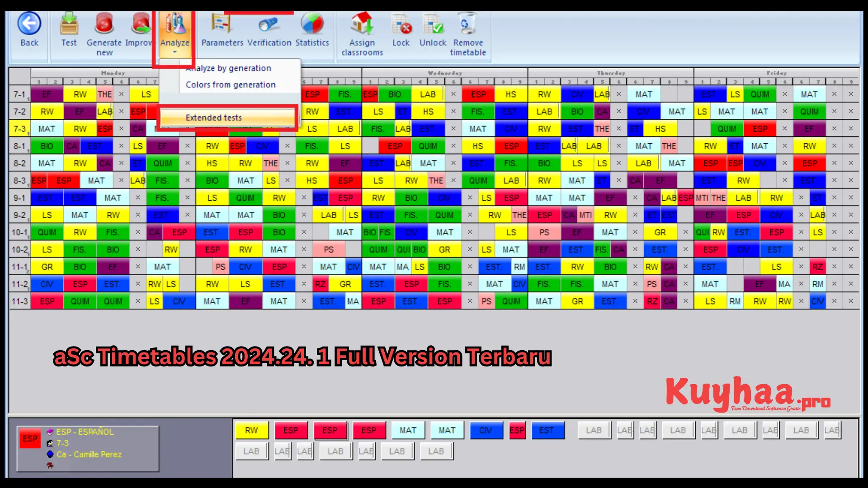Screen dimensions: 868x488
Task: Select class row header 8-3
Action: point(19,180)
